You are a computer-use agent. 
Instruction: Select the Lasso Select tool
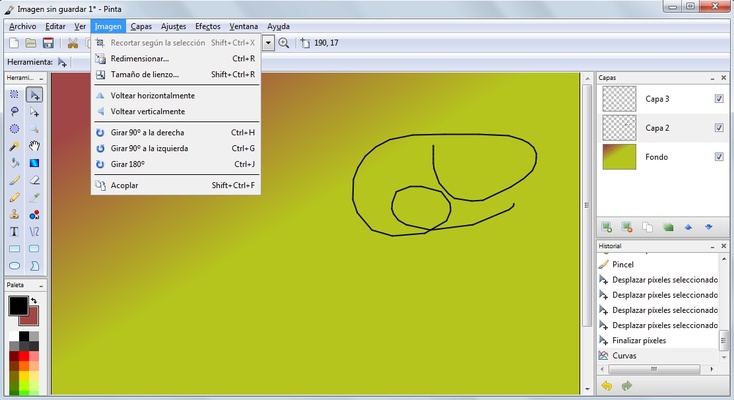click(15, 111)
